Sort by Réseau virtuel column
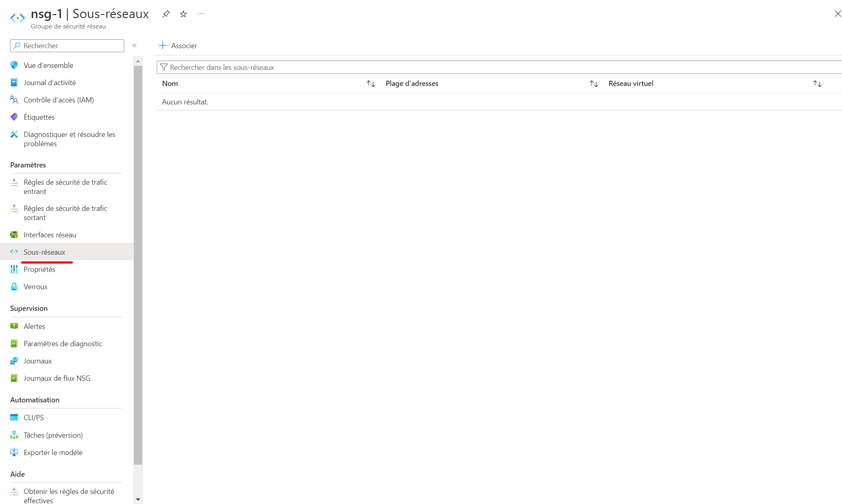 pos(817,84)
